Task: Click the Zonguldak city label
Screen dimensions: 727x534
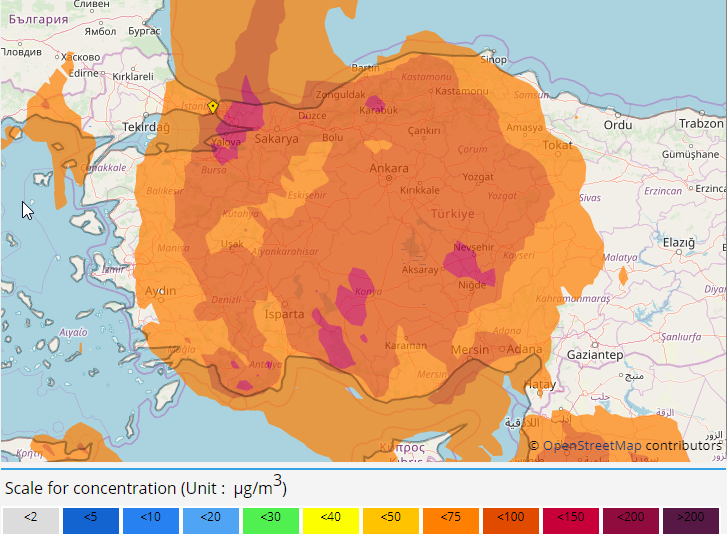Action: (x=340, y=95)
